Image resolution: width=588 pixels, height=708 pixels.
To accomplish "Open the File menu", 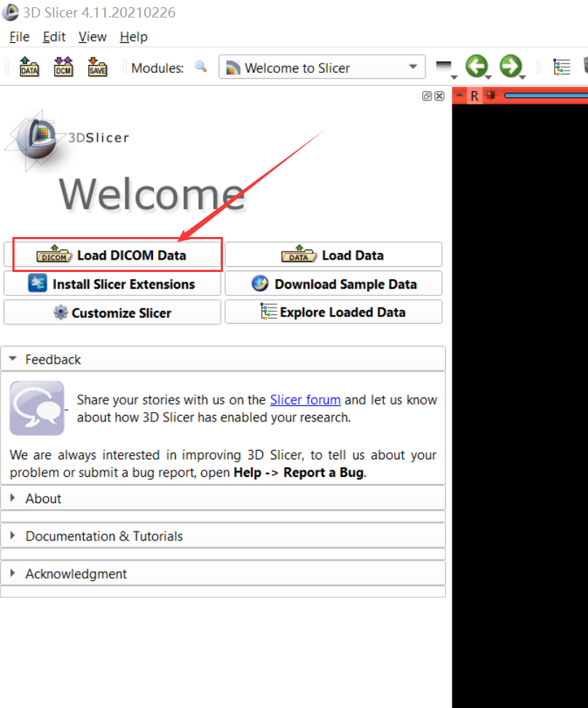I will (x=18, y=36).
